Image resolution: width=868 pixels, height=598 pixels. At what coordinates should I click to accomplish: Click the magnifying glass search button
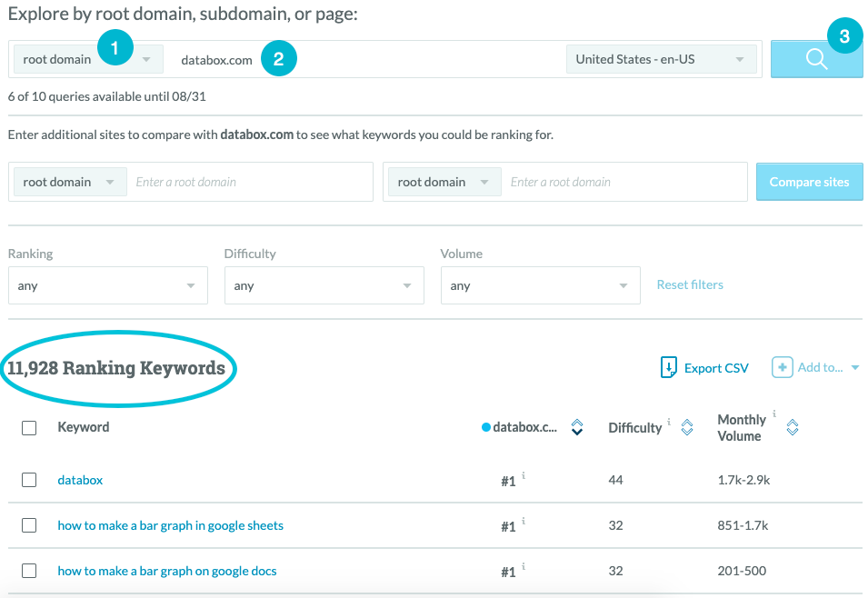point(816,59)
